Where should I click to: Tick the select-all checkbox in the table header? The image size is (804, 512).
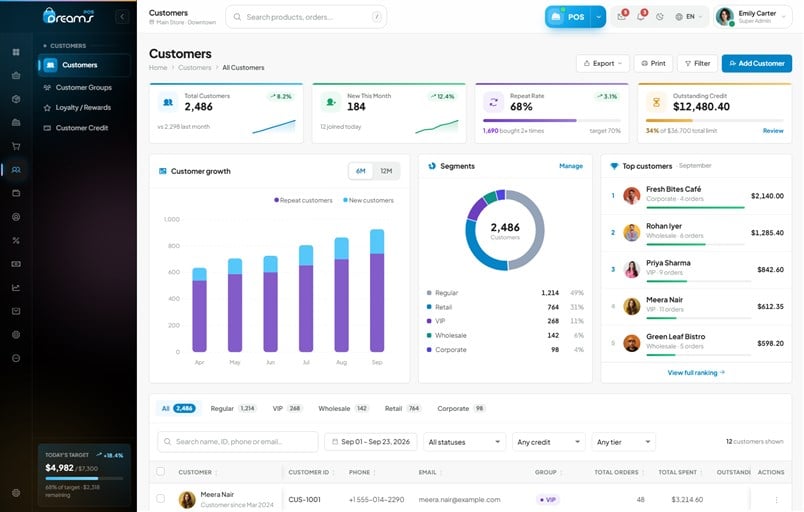[160, 472]
